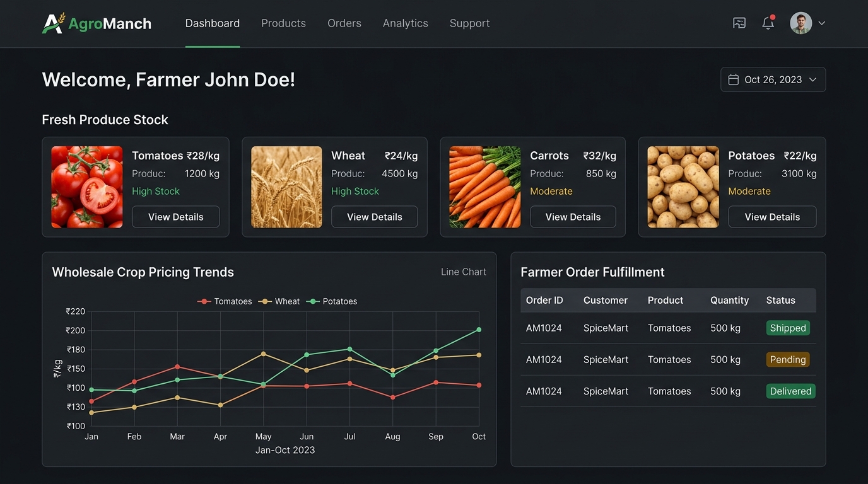Click the Jan-Oct 2023 axis label
The width and height of the screenshot is (868, 484).
pos(285,450)
